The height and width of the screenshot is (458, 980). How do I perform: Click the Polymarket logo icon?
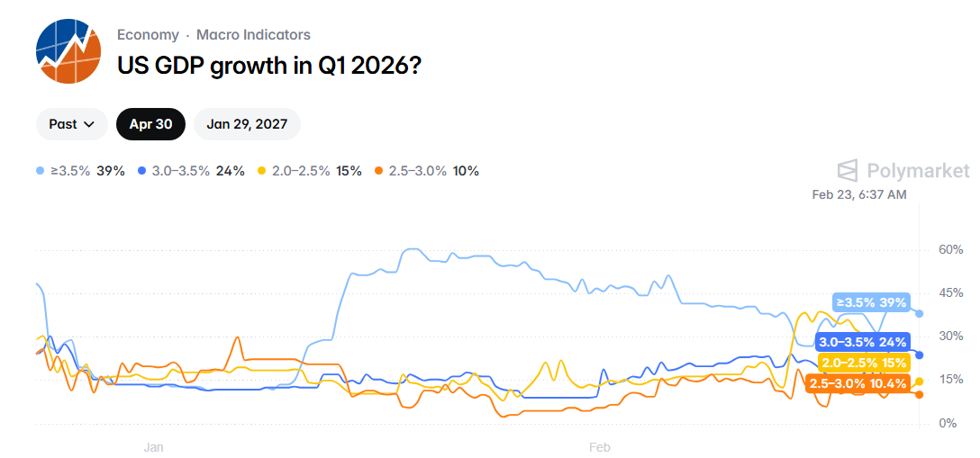click(x=848, y=171)
